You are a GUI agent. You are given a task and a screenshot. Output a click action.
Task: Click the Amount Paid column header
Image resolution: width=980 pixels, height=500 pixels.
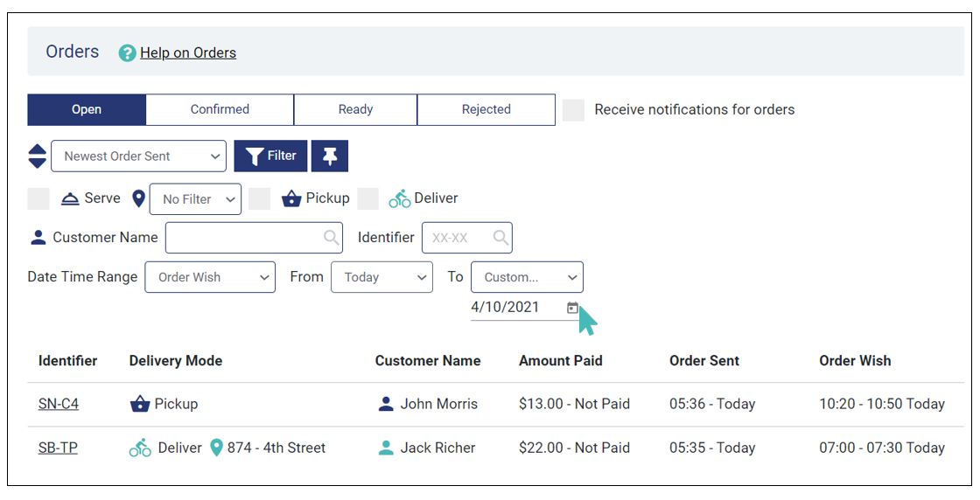tap(561, 361)
